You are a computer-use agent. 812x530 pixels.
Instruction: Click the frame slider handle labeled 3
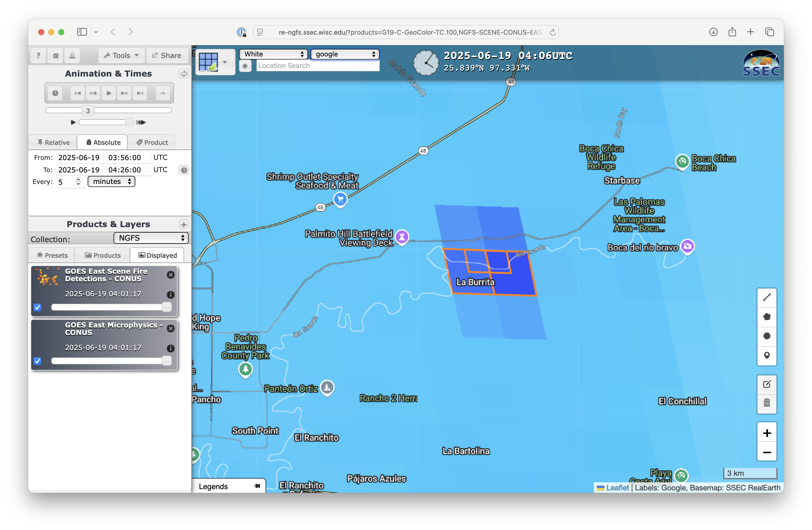click(88, 110)
